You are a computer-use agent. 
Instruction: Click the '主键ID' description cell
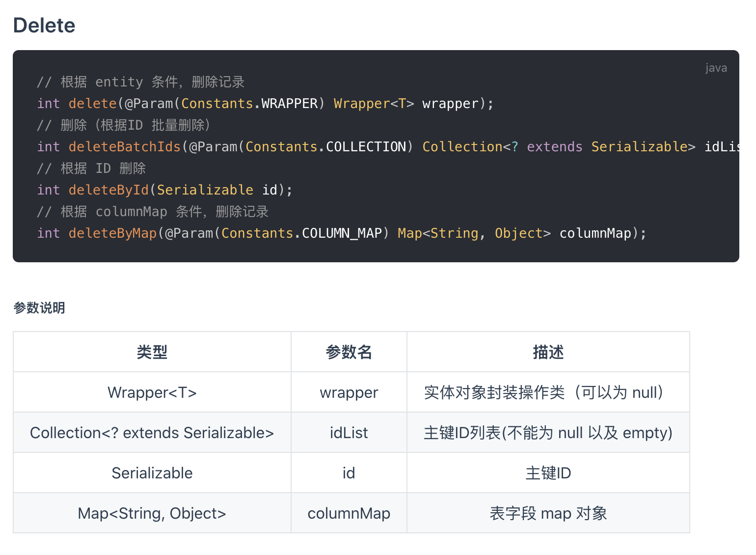(548, 473)
